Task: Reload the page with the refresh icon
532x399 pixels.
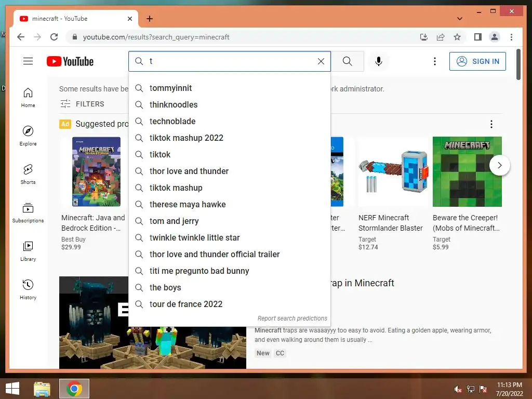Action: (x=54, y=37)
